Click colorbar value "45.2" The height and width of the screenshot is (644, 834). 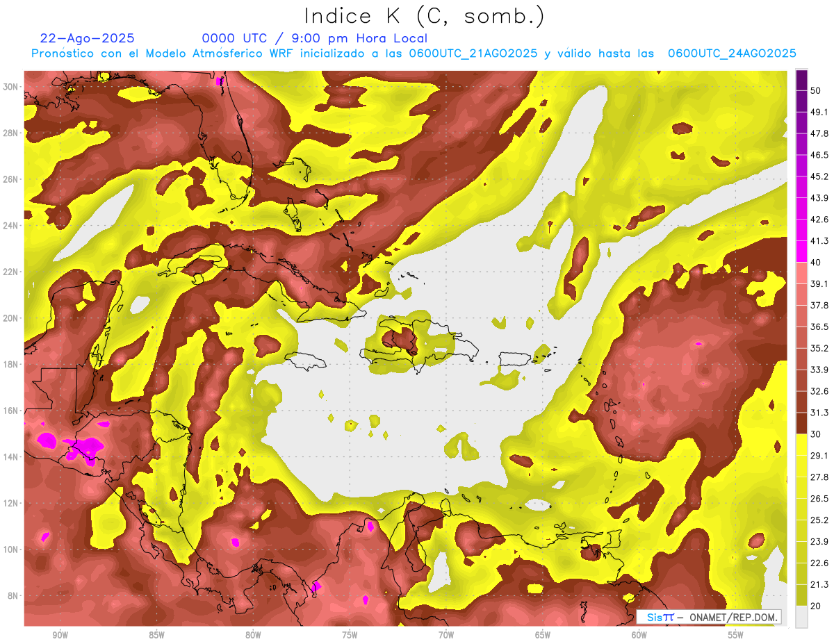[819, 176]
